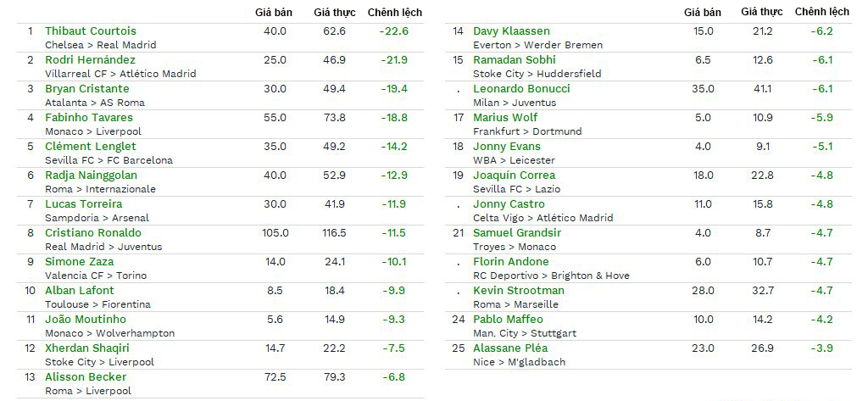Select Courtois -22.6 difference value
The image size is (868, 401).
tap(394, 31)
